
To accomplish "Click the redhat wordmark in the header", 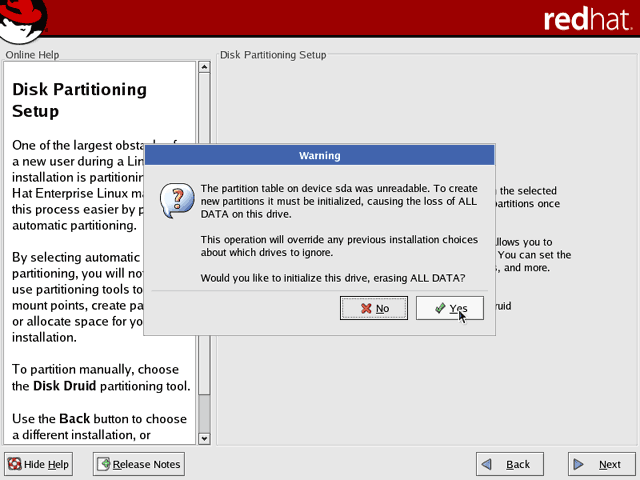I will (x=589, y=19).
